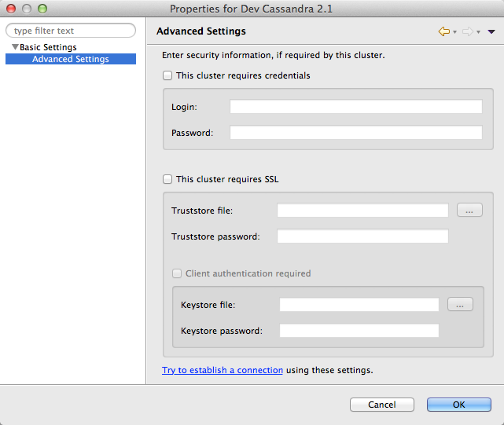Focus the Login text field
The image size is (504, 425).
tap(356, 106)
